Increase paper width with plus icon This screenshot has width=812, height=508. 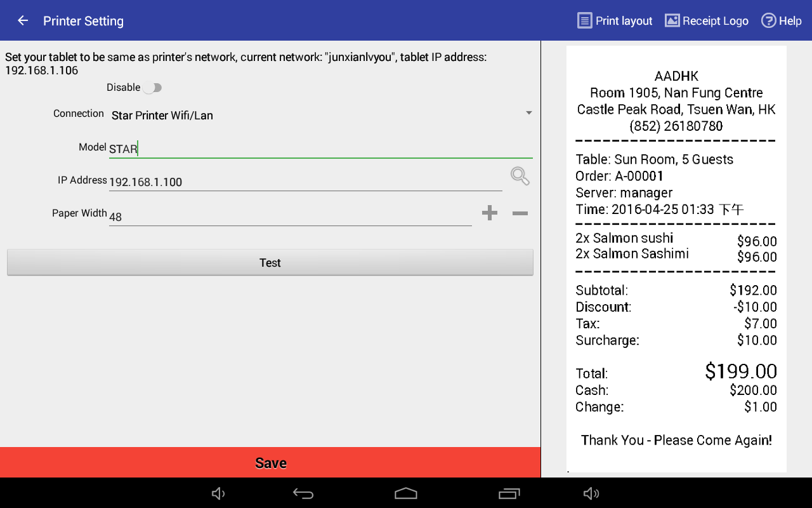click(490, 213)
